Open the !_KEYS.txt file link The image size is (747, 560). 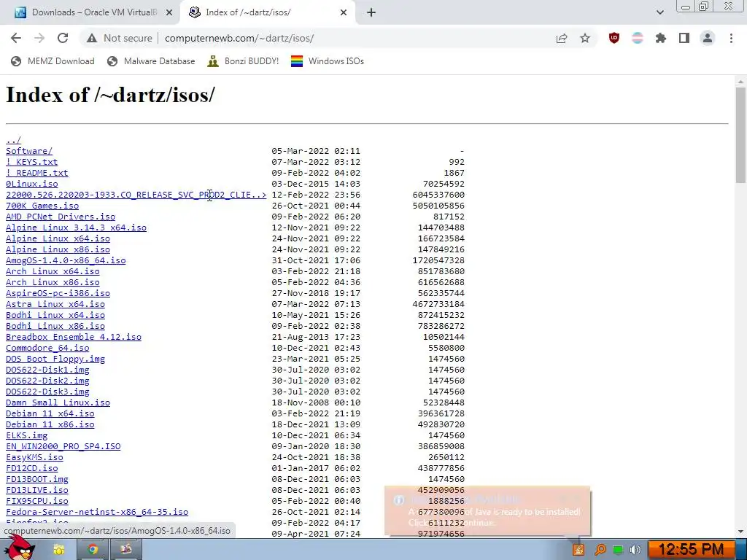coord(31,162)
